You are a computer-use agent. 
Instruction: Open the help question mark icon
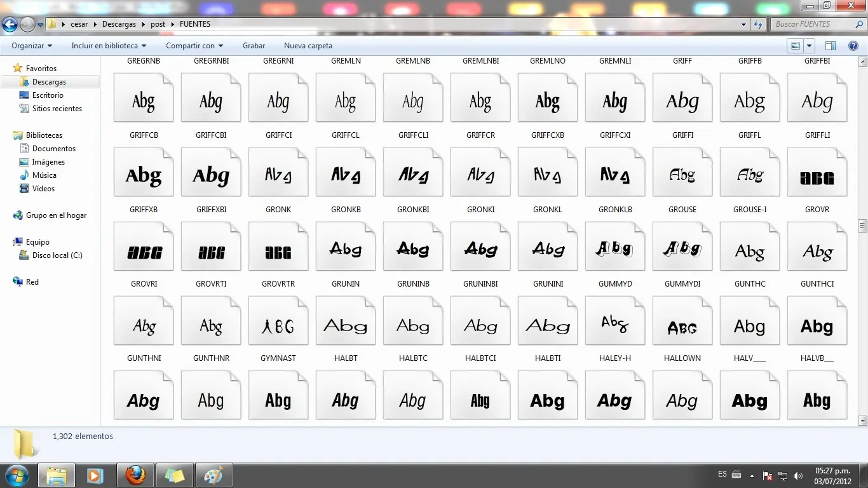pyautogui.click(x=853, y=46)
